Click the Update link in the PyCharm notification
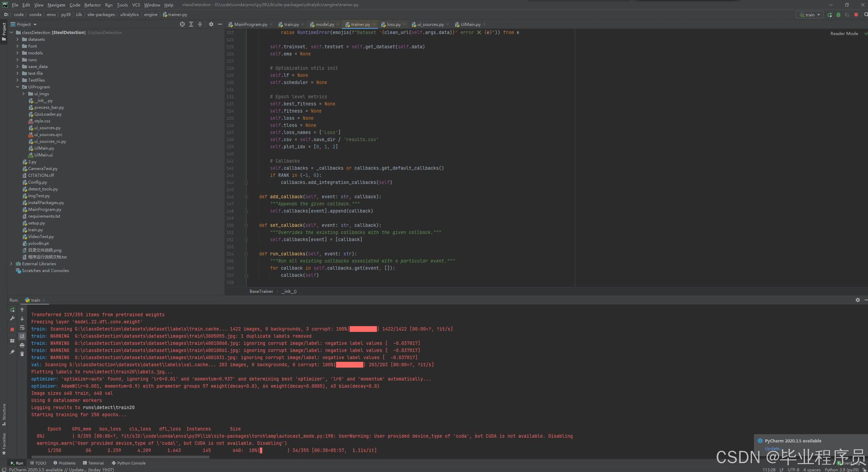Image resolution: width=868 pixels, height=472 pixels. point(772,449)
